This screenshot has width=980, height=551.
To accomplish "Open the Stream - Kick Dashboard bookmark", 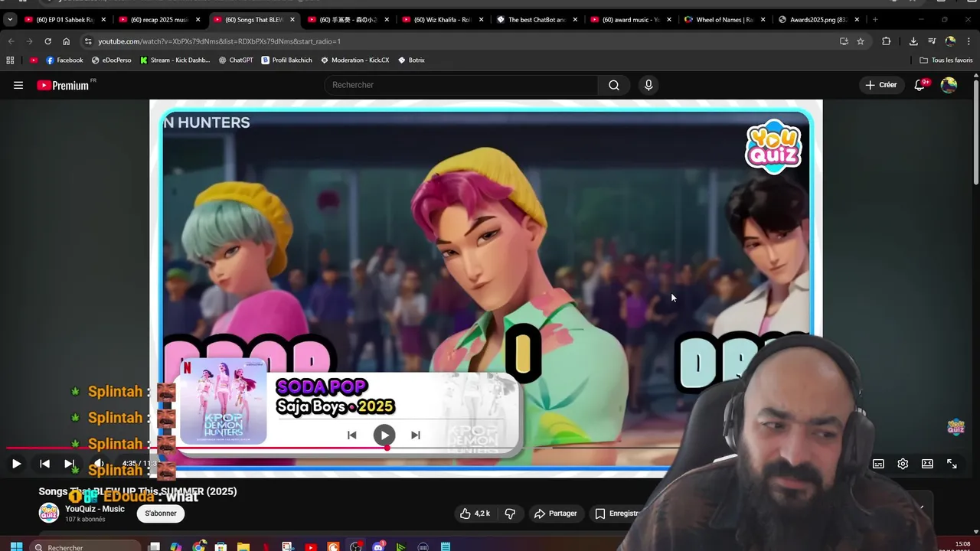I will click(x=175, y=60).
